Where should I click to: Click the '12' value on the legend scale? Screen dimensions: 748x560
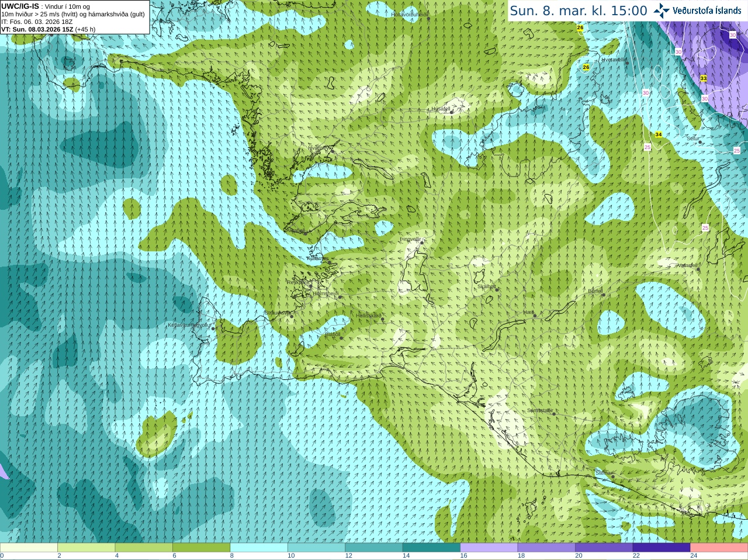click(x=348, y=556)
